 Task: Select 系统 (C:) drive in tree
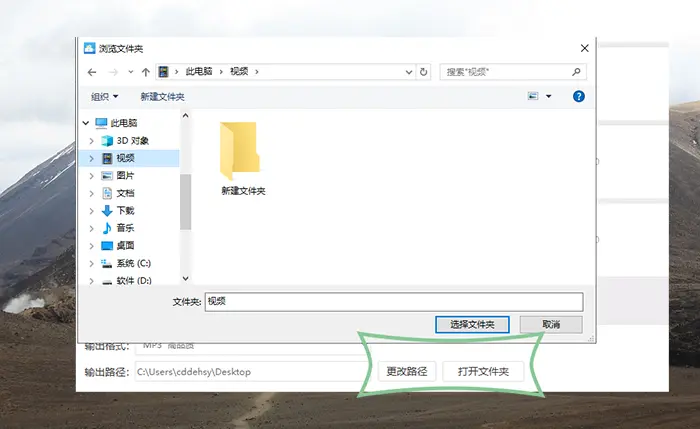(134, 263)
